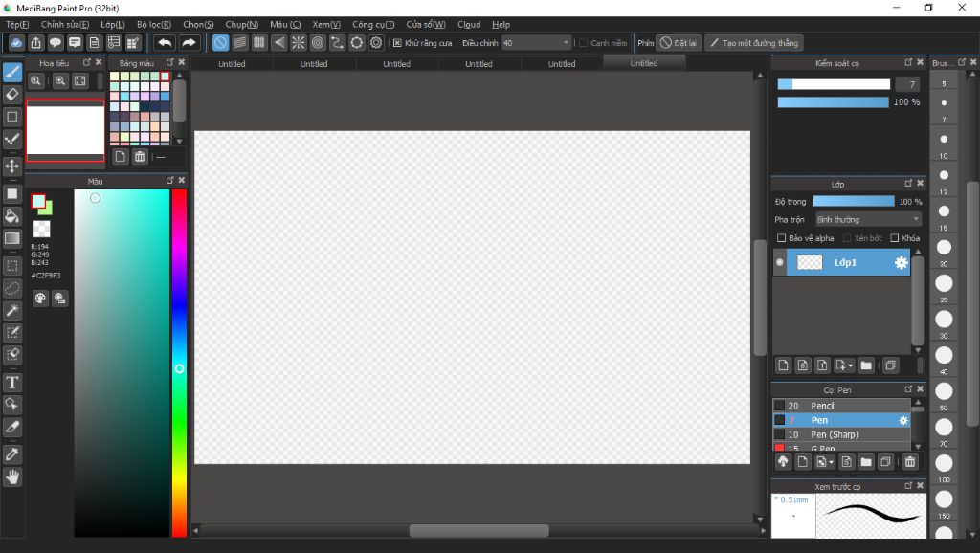The height and width of the screenshot is (553, 980).
Task: Delete color with palette trash icon
Action: (x=140, y=157)
